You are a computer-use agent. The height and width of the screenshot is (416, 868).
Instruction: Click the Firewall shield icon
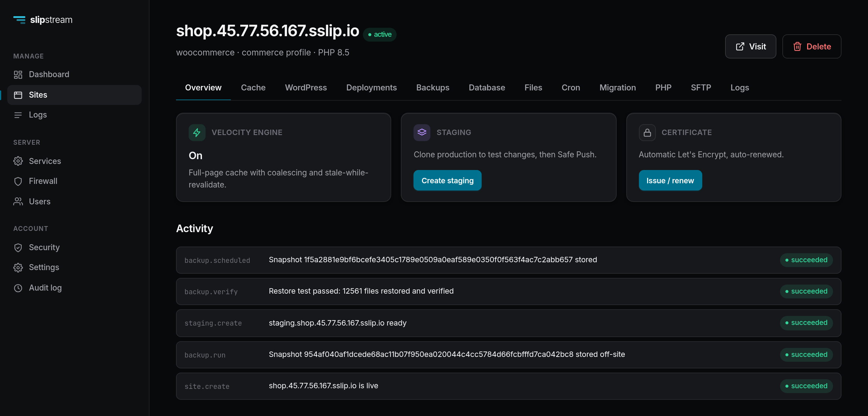(x=18, y=181)
